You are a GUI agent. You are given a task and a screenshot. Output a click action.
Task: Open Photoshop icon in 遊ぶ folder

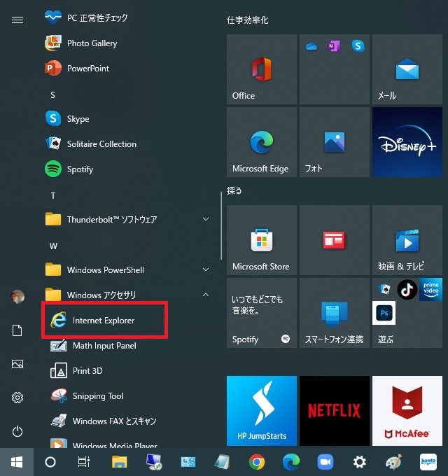384,313
